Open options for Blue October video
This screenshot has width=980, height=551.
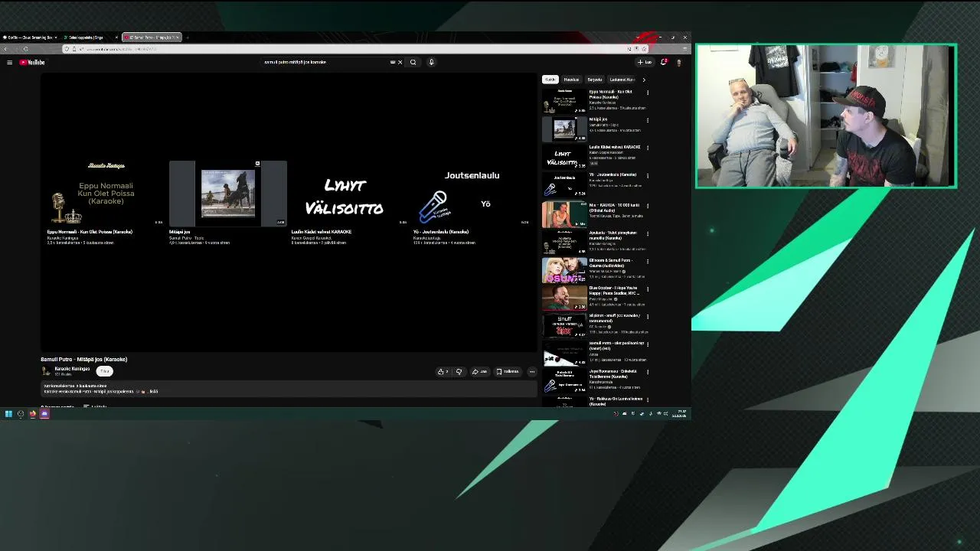coord(648,289)
